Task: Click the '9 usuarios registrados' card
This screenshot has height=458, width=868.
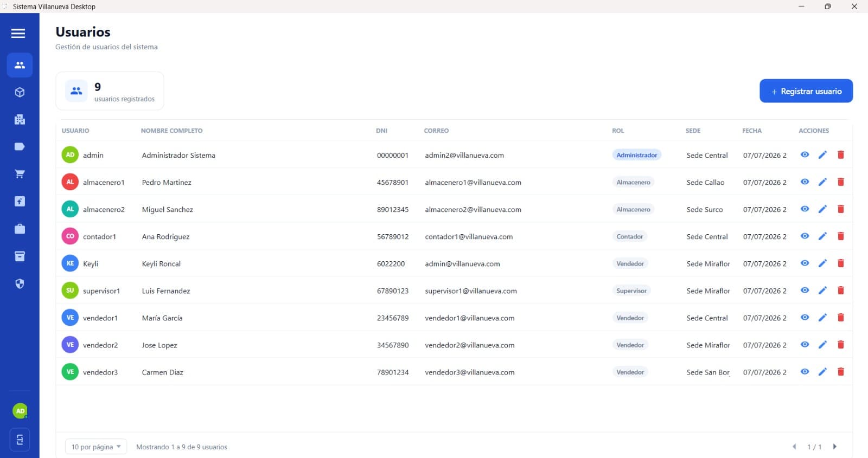Action: [x=110, y=91]
